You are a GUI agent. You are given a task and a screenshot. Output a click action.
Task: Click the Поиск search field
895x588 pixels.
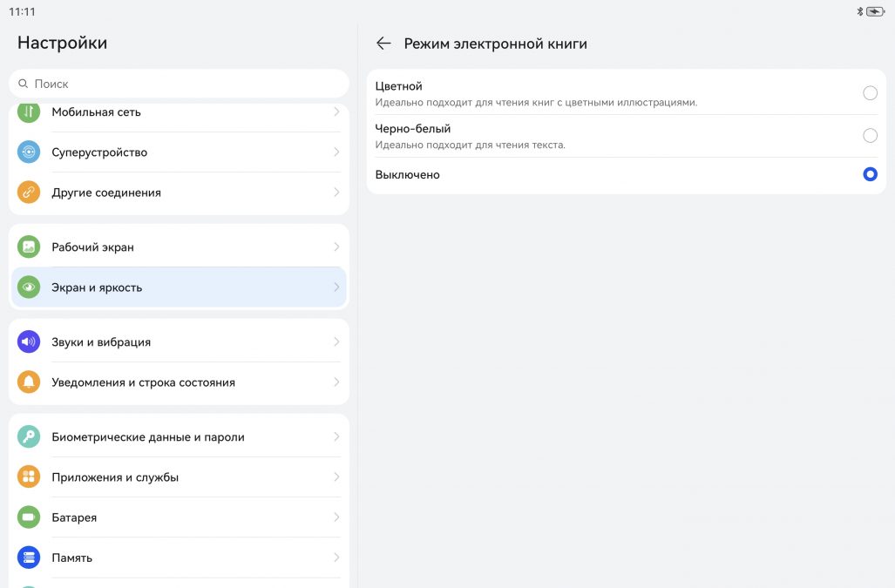(179, 84)
